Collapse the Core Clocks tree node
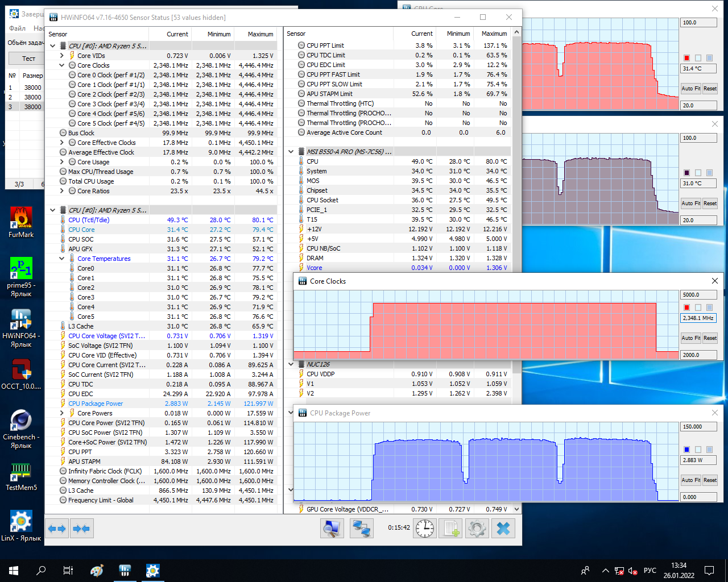 coord(62,65)
